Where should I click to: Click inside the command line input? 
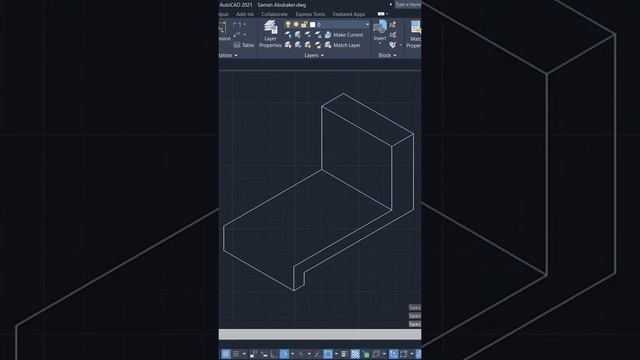point(320,334)
